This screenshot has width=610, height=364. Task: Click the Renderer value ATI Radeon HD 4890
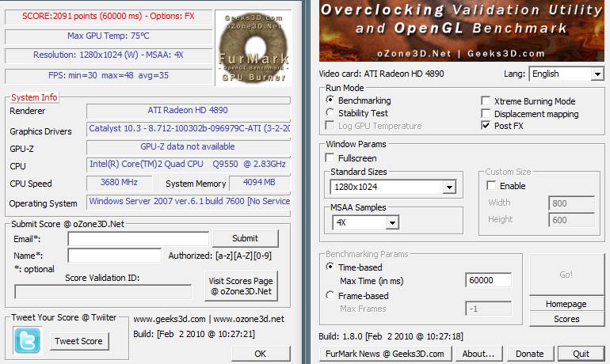(x=188, y=110)
